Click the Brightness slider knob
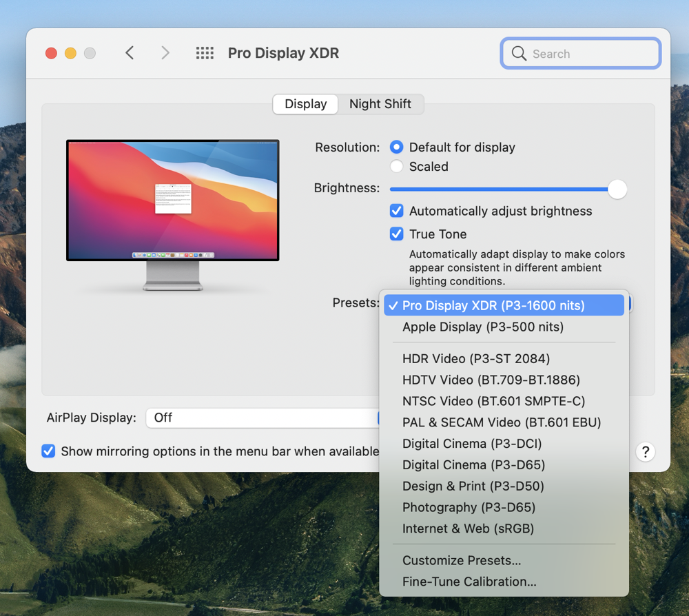Screen dimensions: 689x616 click(x=617, y=189)
